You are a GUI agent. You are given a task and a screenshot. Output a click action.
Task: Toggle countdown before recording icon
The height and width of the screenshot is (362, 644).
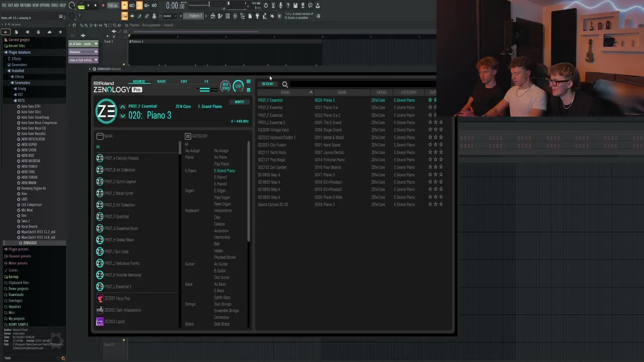coord(139,6)
